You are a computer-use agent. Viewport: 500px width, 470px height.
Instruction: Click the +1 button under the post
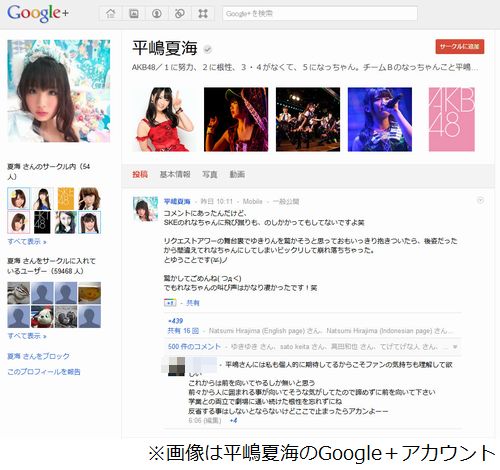(x=170, y=303)
